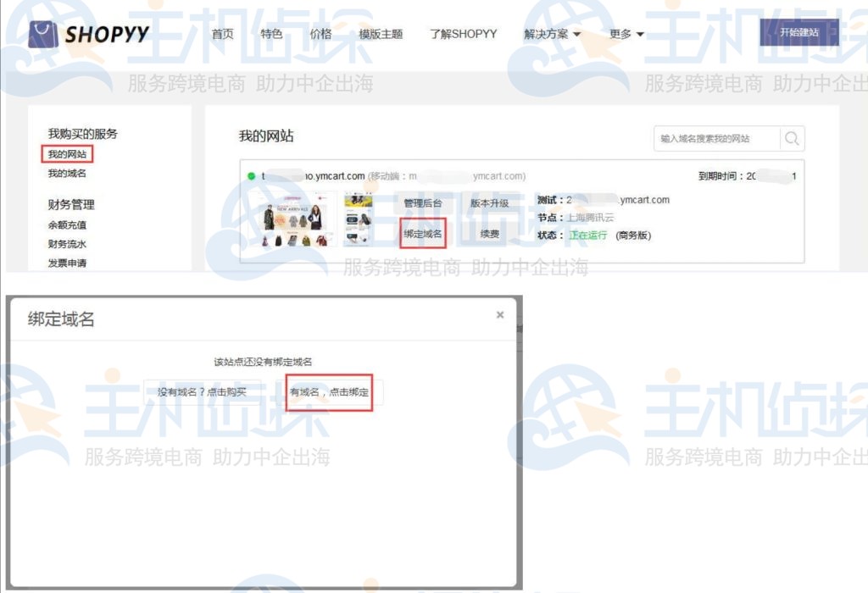868x593 pixels.
Task: Click the (商务版) plan label
Action: pyautogui.click(x=633, y=236)
